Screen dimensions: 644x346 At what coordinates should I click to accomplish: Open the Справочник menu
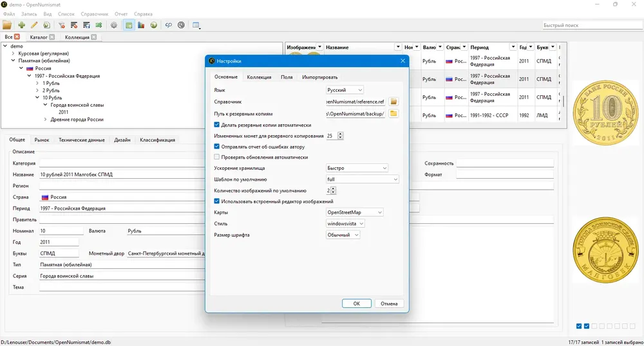coord(95,14)
